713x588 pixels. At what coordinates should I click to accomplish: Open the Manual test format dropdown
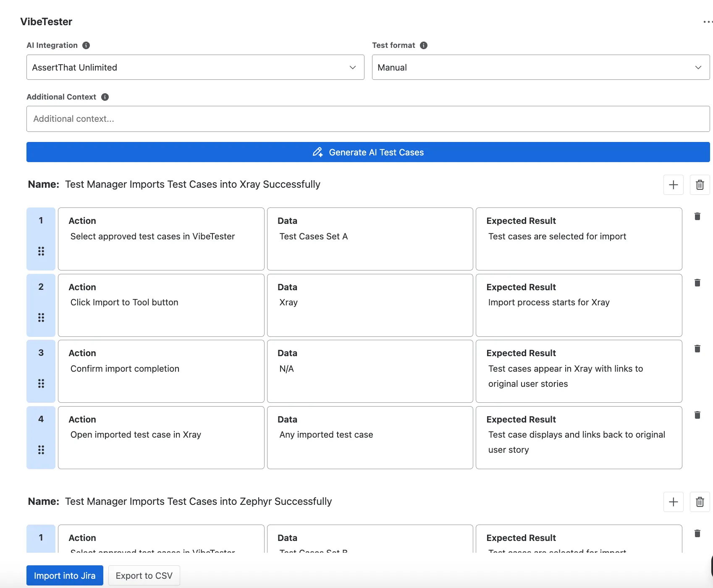pos(541,67)
